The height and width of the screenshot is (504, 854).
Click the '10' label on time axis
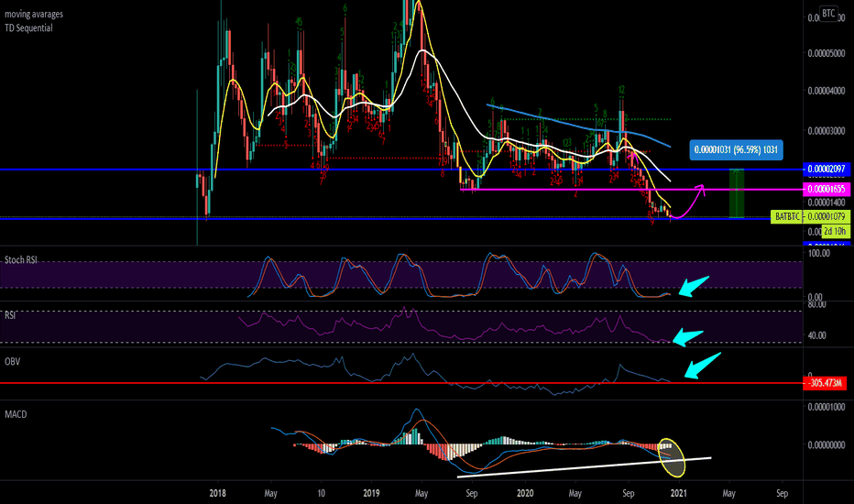(322, 493)
